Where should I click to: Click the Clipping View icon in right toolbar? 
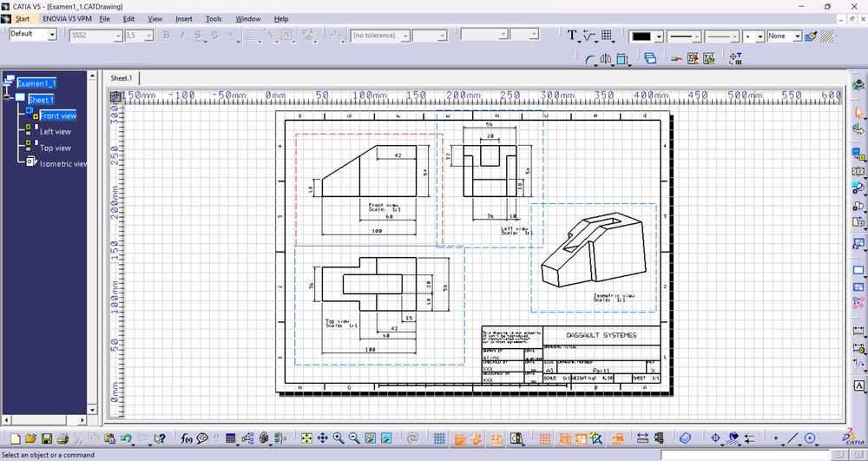click(858, 207)
